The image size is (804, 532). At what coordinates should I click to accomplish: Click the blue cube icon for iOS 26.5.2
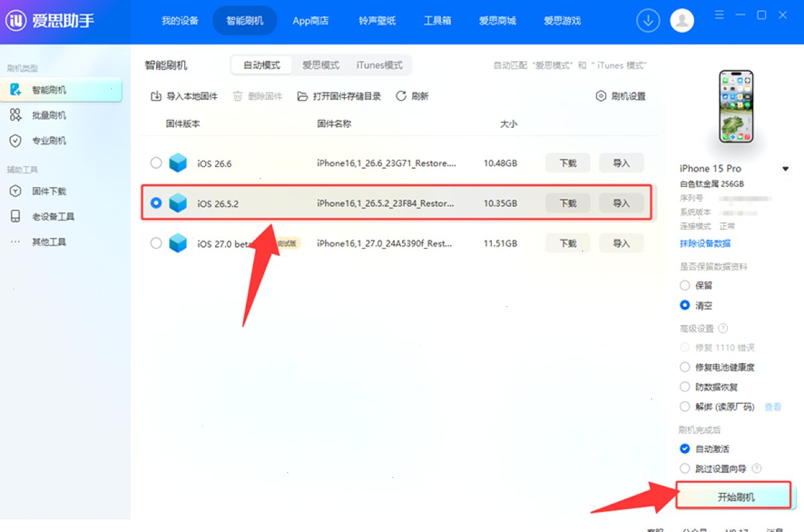pyautogui.click(x=178, y=203)
